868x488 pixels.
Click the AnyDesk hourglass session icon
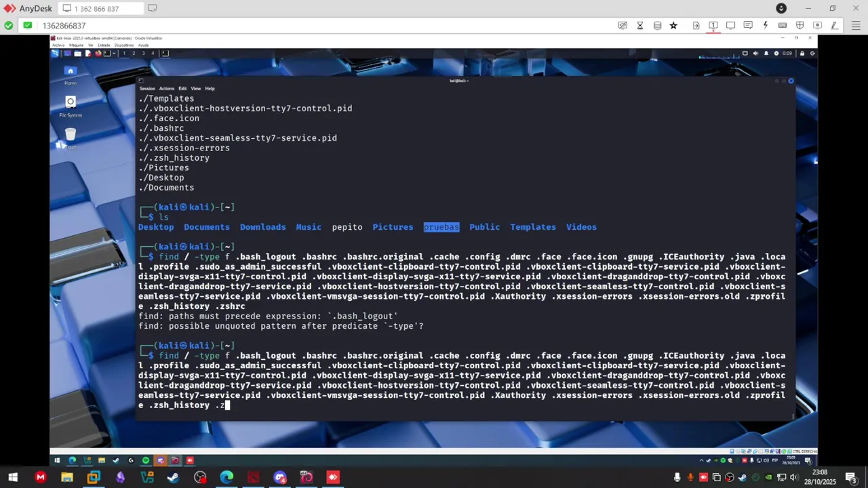click(639, 26)
